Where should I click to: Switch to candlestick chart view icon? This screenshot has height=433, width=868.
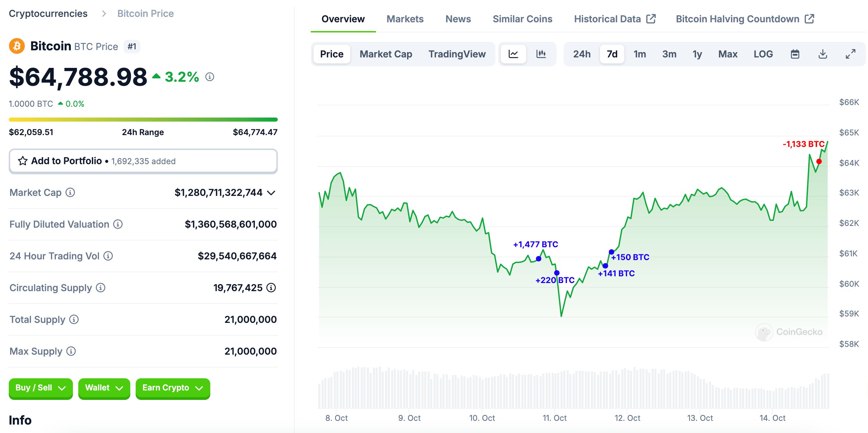(x=541, y=54)
